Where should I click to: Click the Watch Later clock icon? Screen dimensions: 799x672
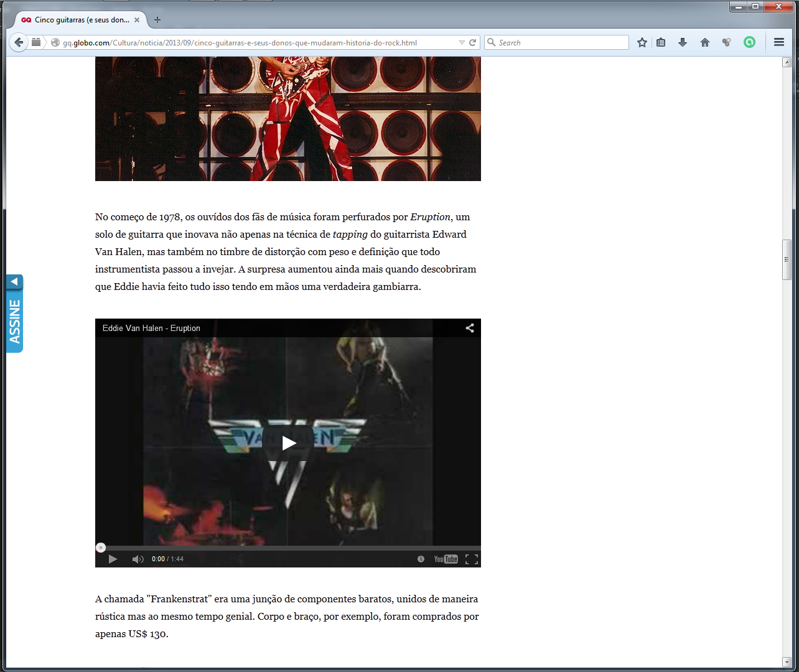pos(421,559)
